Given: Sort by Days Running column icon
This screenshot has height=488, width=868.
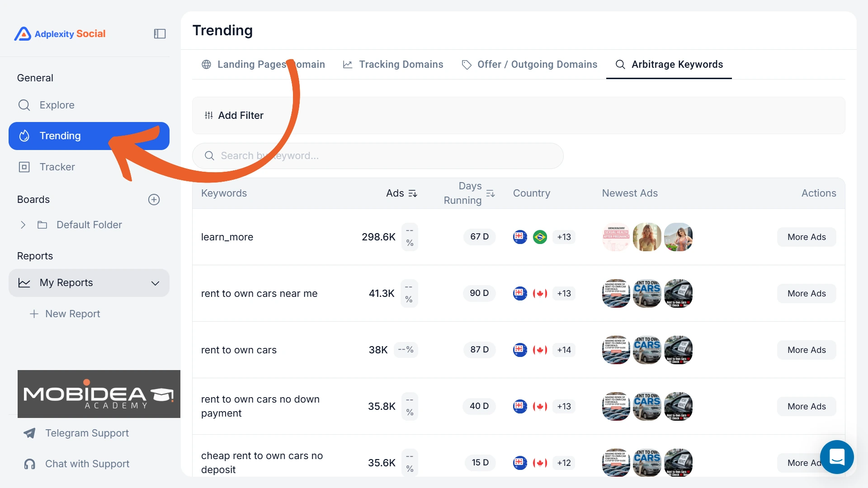Looking at the screenshot, I should click(x=491, y=193).
